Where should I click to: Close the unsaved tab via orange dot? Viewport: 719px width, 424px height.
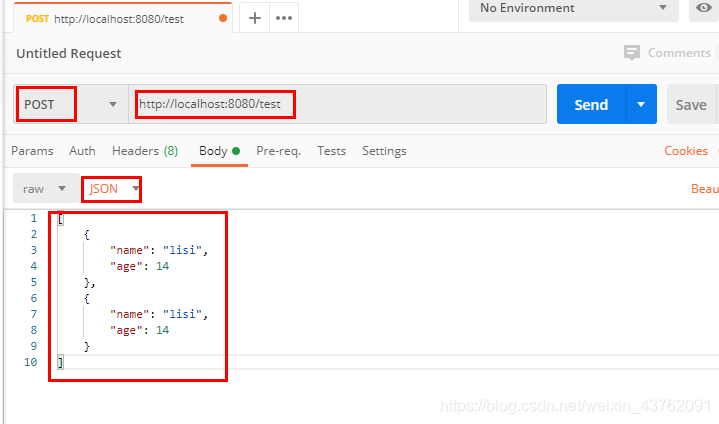point(223,18)
